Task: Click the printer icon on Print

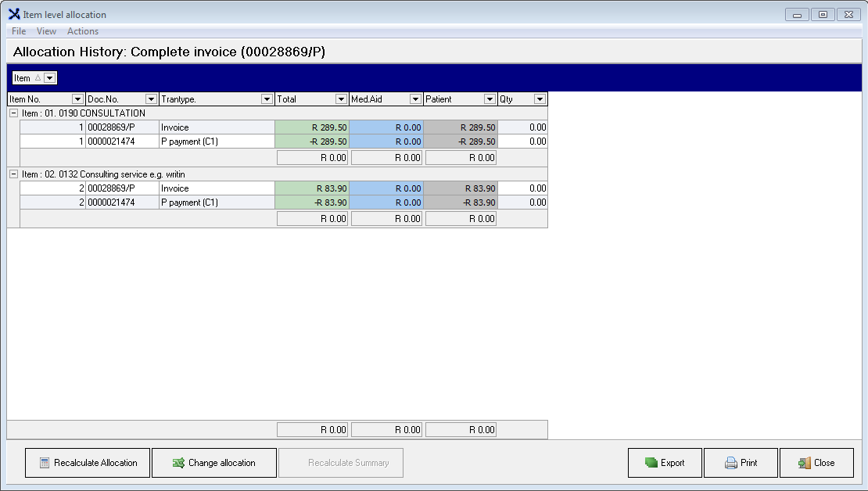Action: point(731,463)
